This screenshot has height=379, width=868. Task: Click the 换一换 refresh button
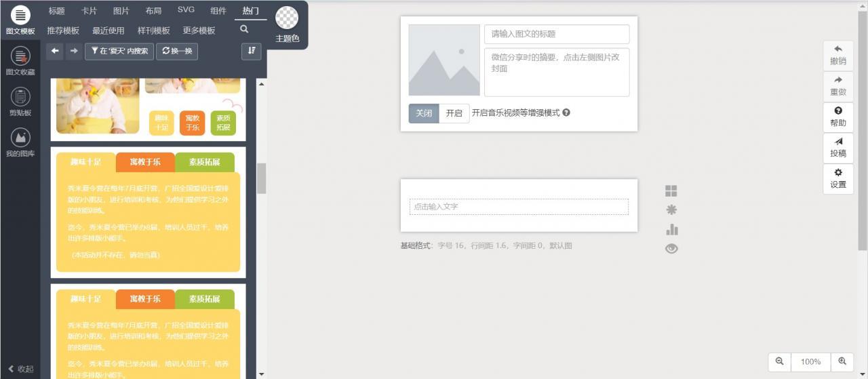click(177, 51)
